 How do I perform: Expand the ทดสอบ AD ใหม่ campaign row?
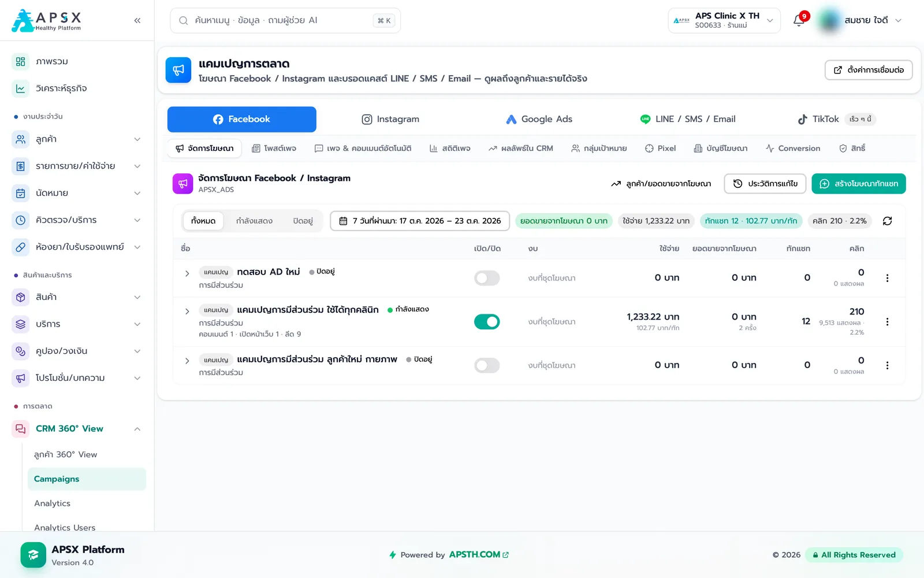point(187,273)
